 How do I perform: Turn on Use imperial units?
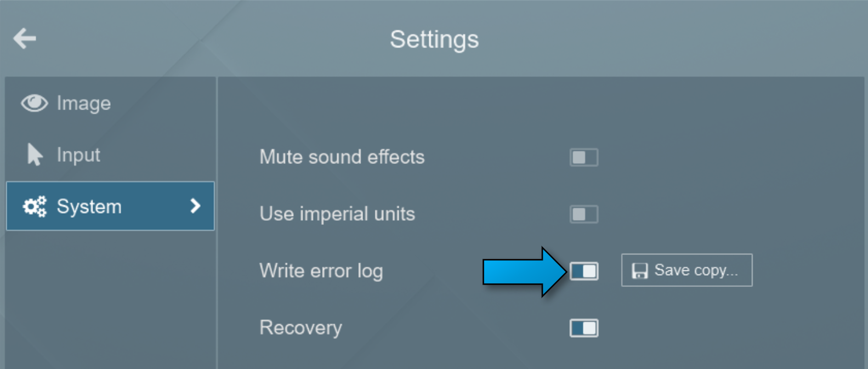[x=583, y=214]
